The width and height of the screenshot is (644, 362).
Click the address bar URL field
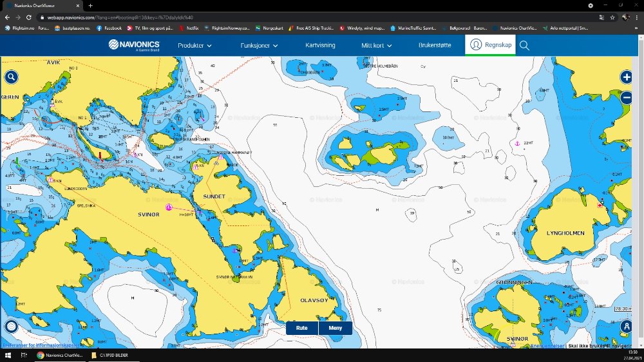316,17
